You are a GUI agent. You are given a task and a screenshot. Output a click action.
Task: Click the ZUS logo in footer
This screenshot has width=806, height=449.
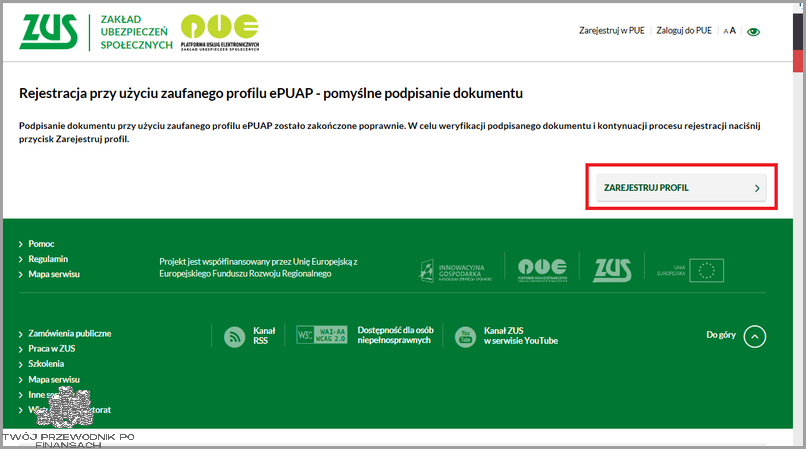coord(612,270)
